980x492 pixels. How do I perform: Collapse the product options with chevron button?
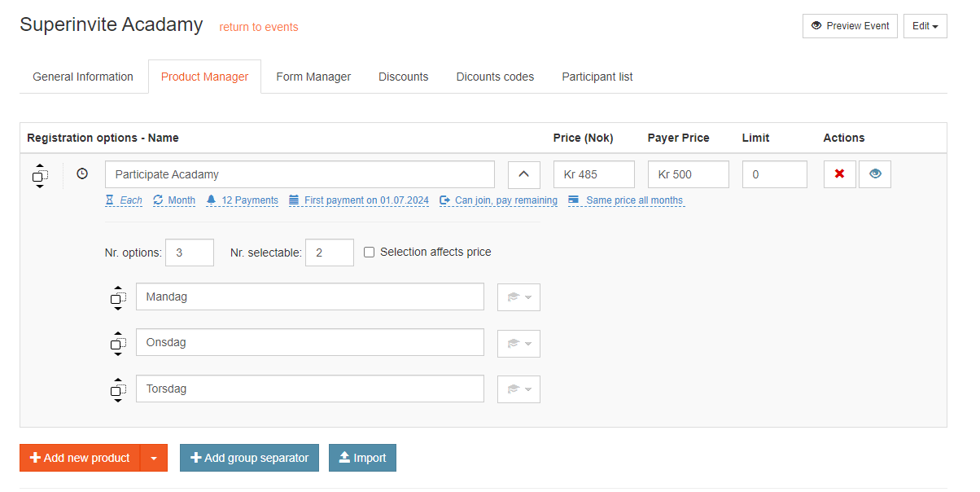click(x=524, y=174)
